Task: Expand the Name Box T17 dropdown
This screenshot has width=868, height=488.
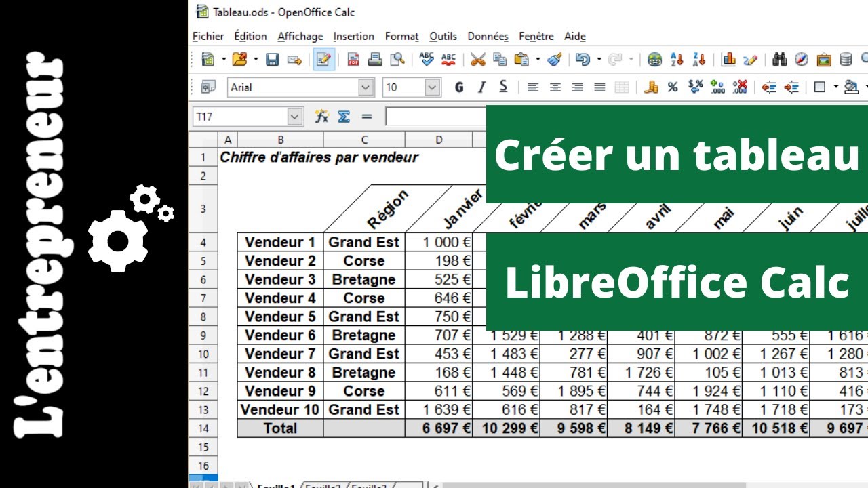Action: click(294, 117)
